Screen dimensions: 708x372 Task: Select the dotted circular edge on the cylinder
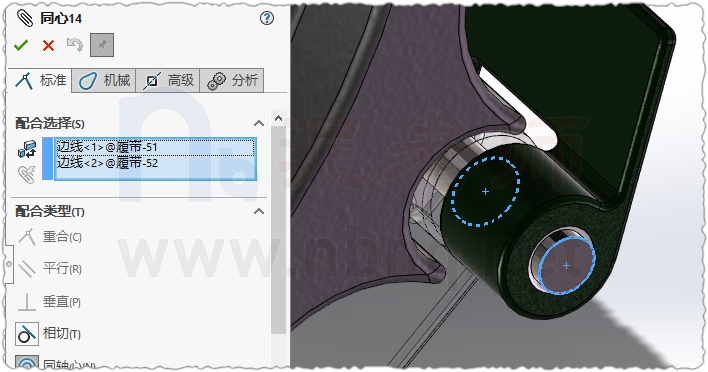pos(486,191)
